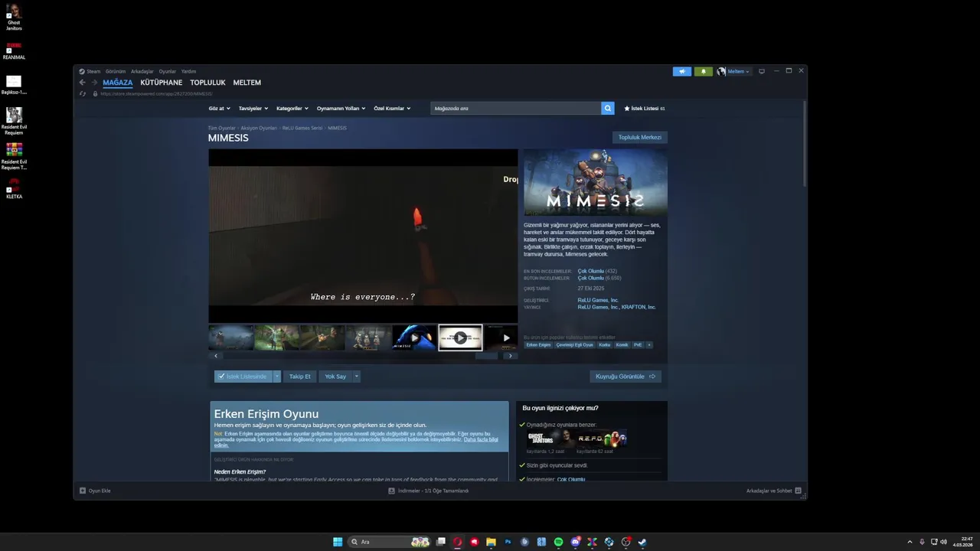
Task: Click plus button to add a tag
Action: pyautogui.click(x=649, y=345)
